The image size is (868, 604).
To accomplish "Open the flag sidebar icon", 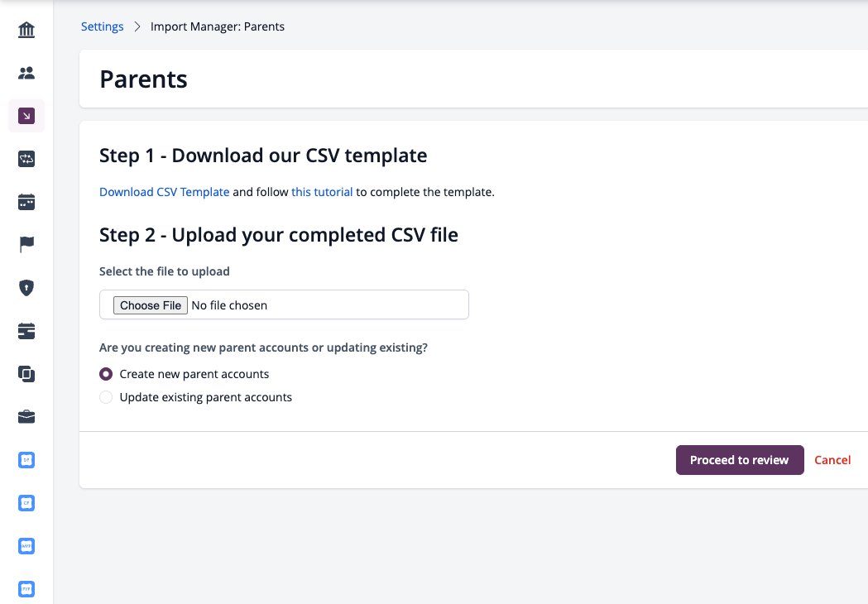I will 26,245.
